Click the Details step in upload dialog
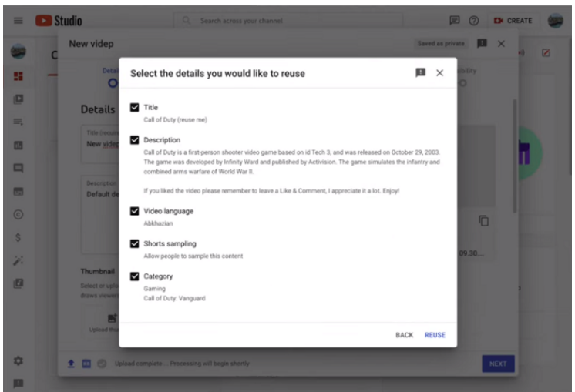The width and height of the screenshot is (575, 392). (111, 77)
